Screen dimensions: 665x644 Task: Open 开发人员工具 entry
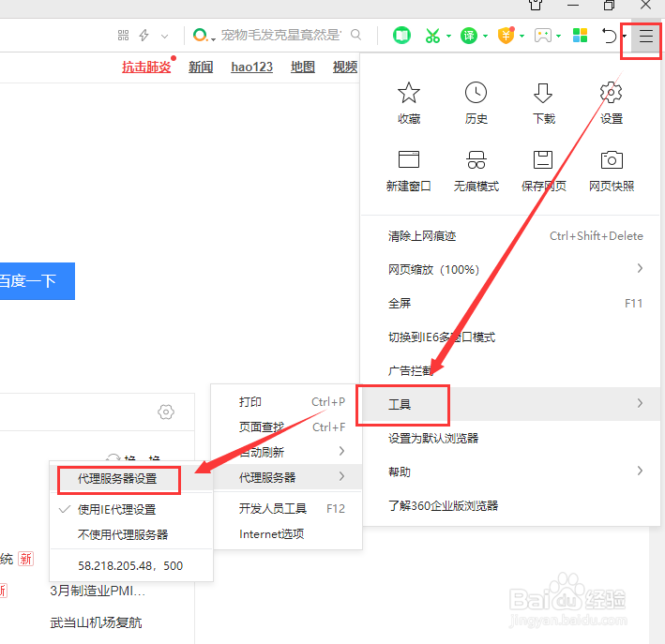pyautogui.click(x=288, y=508)
